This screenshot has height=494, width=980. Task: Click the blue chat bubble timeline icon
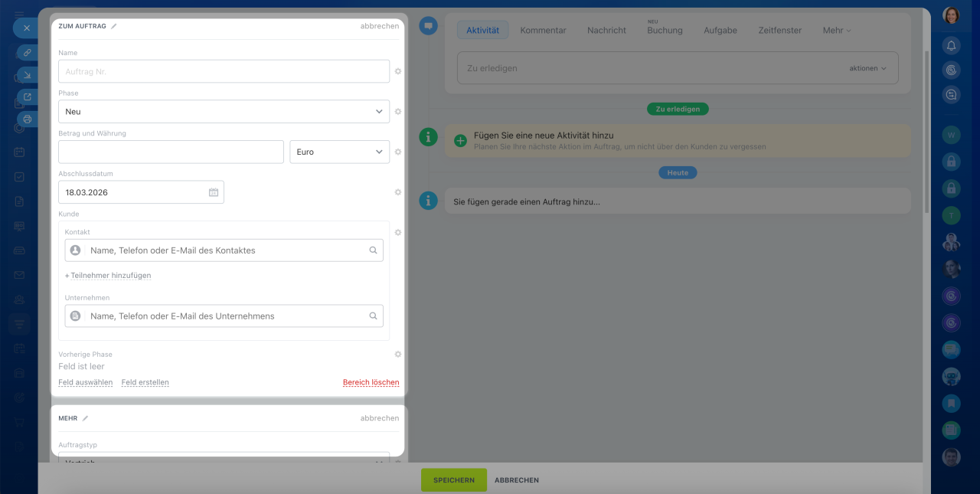[x=429, y=26]
